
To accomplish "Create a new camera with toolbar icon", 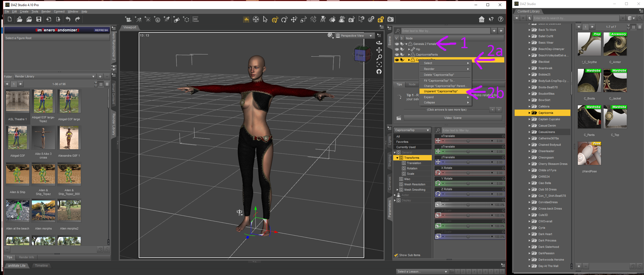I will (x=128, y=19).
